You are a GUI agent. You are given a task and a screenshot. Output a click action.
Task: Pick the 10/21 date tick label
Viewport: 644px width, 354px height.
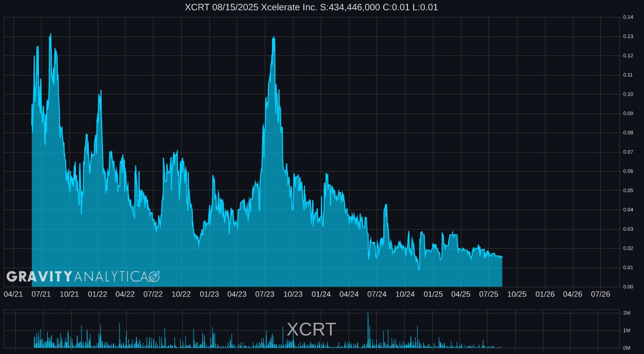[69, 294]
